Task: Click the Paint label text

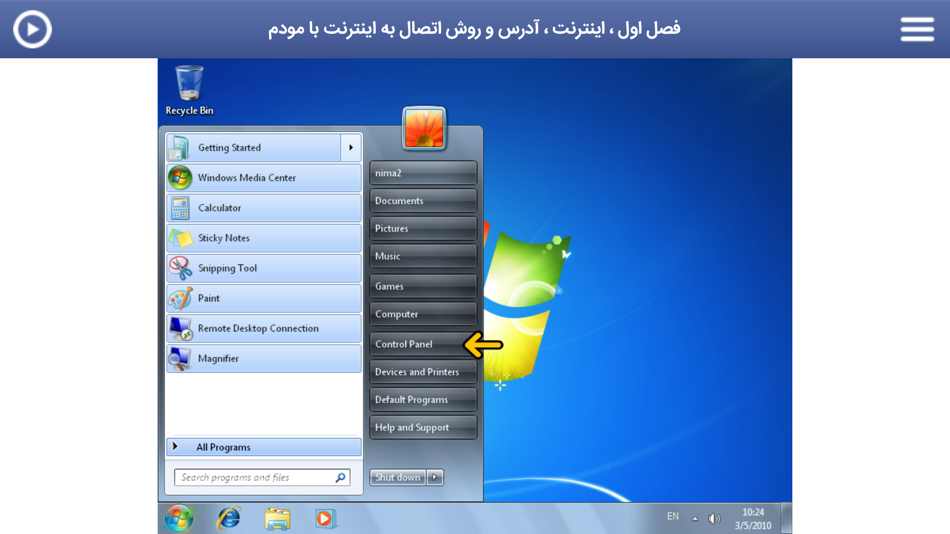Action: pyautogui.click(x=208, y=298)
